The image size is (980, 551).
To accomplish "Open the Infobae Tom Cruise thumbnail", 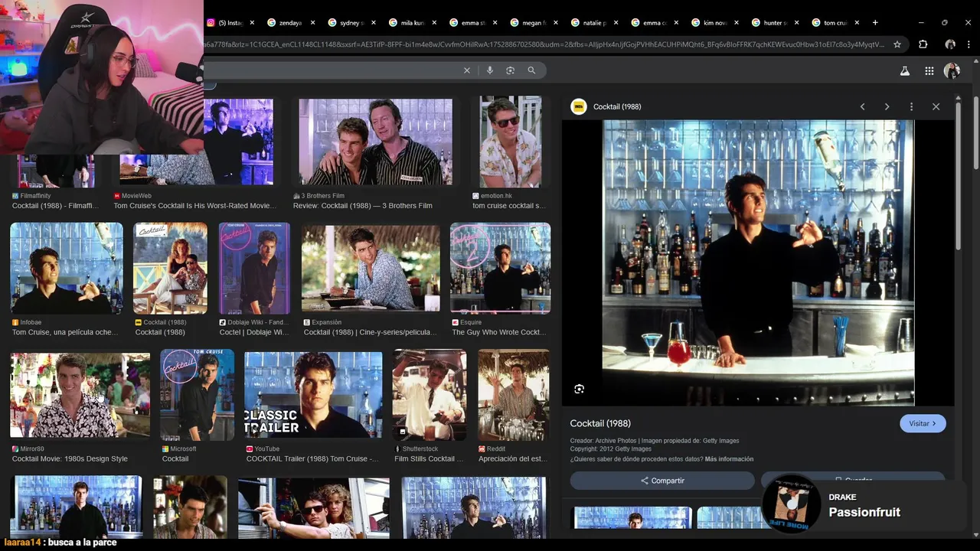I will [x=67, y=268].
